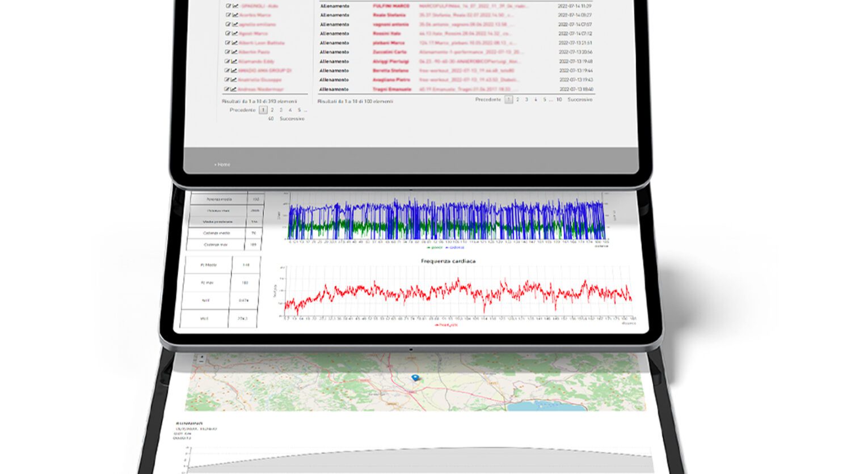This screenshot has width=868, height=474.
Task: Jump to page 10 of the workouts table
Action: coord(559,100)
